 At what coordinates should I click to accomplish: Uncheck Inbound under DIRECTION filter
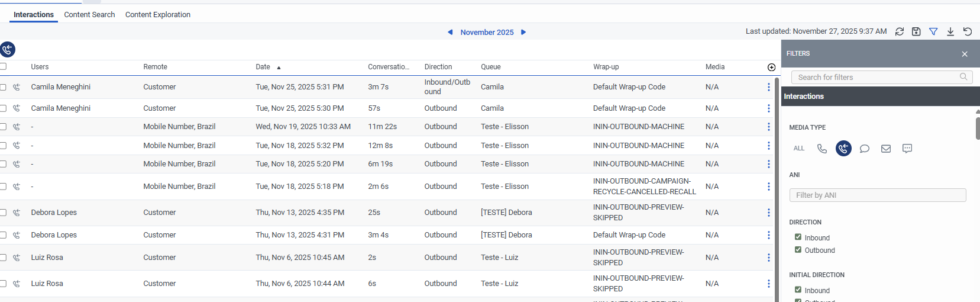point(798,237)
